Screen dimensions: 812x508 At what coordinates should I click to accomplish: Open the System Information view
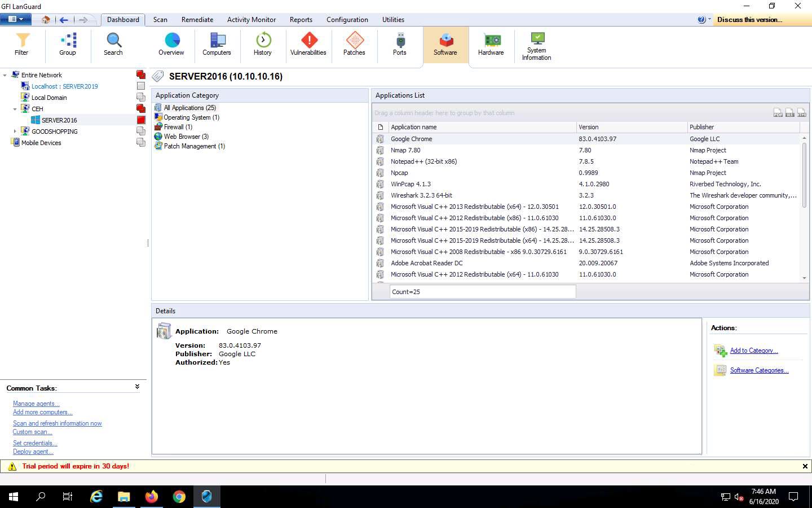pos(537,46)
